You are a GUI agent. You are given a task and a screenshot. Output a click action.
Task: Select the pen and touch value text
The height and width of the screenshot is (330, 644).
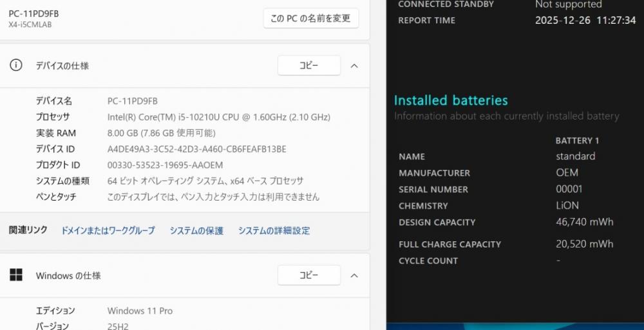[x=213, y=197]
